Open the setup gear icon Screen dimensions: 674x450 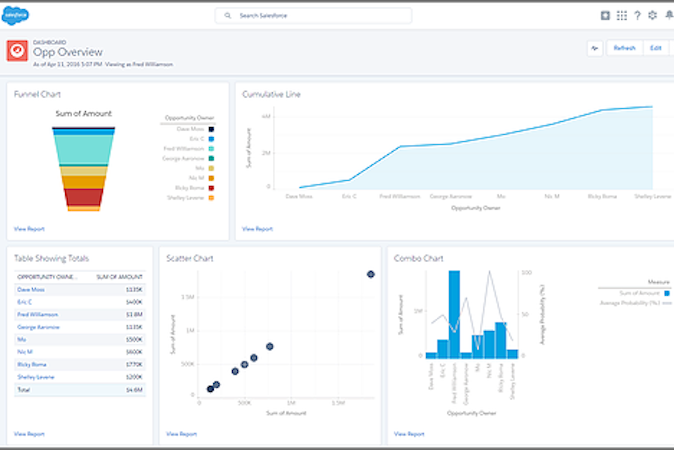pos(653,15)
